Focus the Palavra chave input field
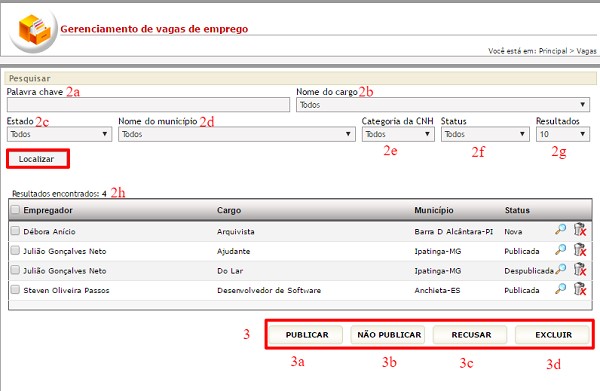 point(148,104)
